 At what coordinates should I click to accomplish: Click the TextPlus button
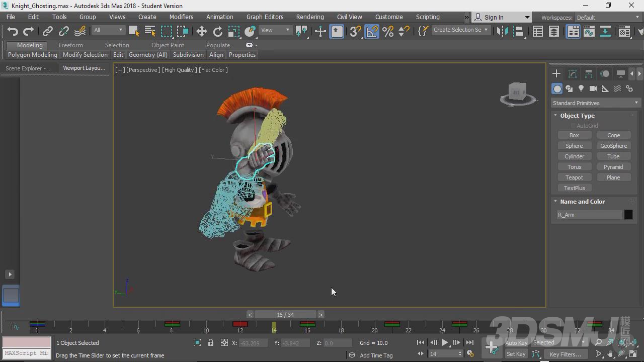pyautogui.click(x=574, y=188)
